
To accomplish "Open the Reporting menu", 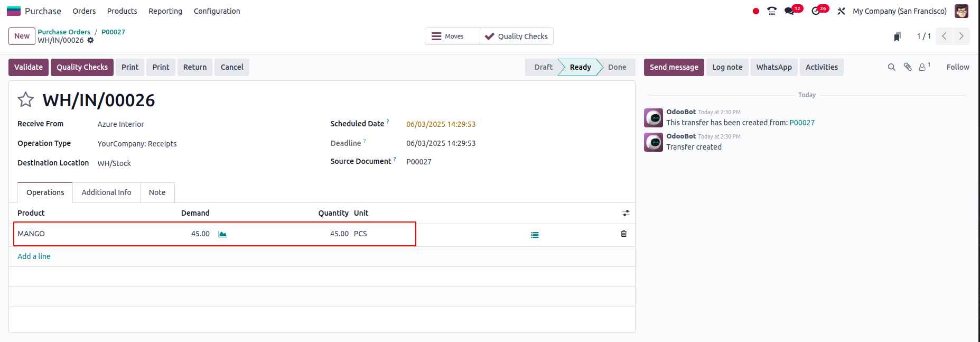I will point(165,11).
